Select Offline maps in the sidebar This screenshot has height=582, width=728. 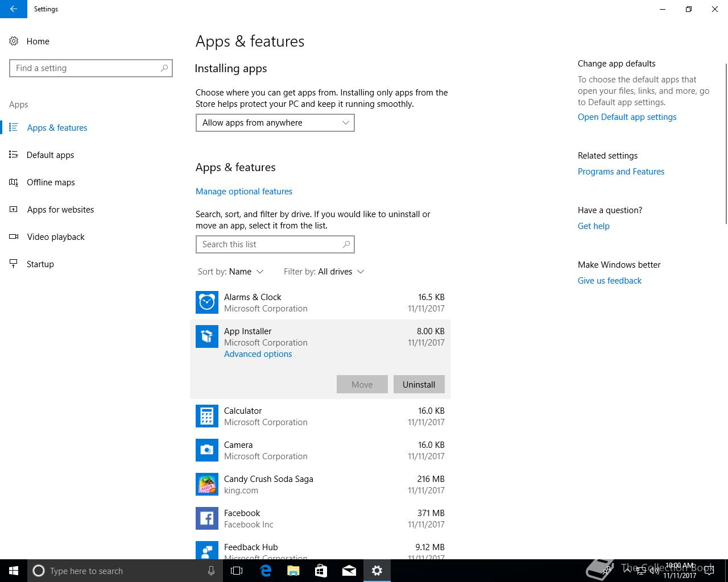51,182
